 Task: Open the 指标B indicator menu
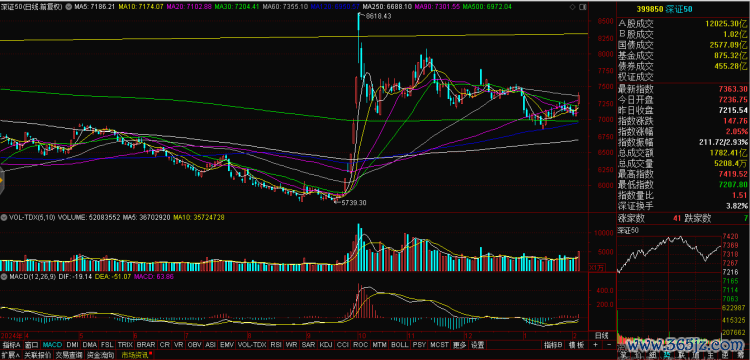tap(553, 344)
